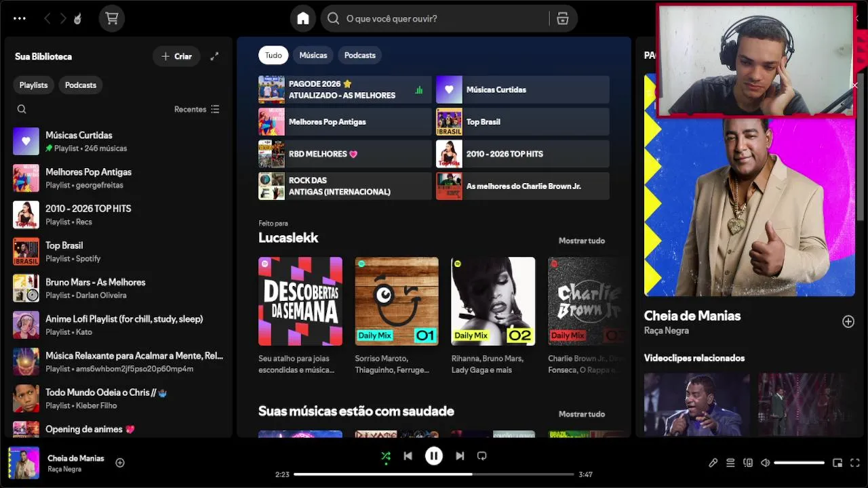Open Top Brasil in library list

pyautogui.click(x=119, y=251)
